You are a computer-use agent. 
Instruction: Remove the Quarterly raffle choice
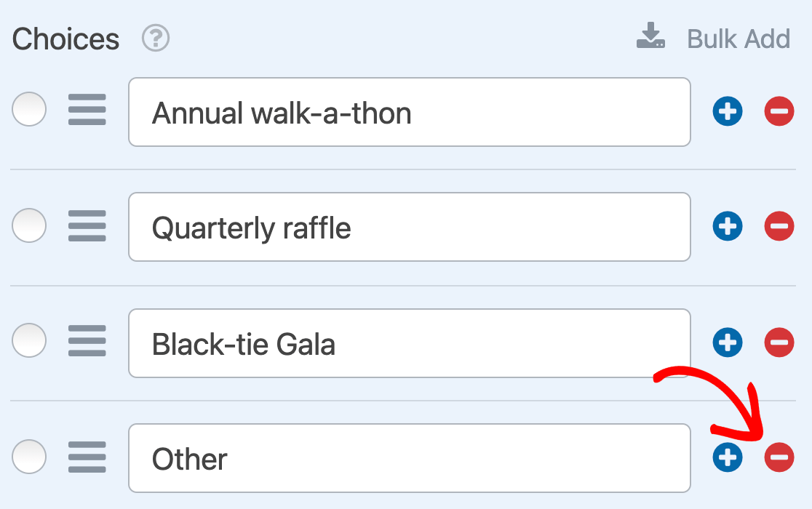779,226
